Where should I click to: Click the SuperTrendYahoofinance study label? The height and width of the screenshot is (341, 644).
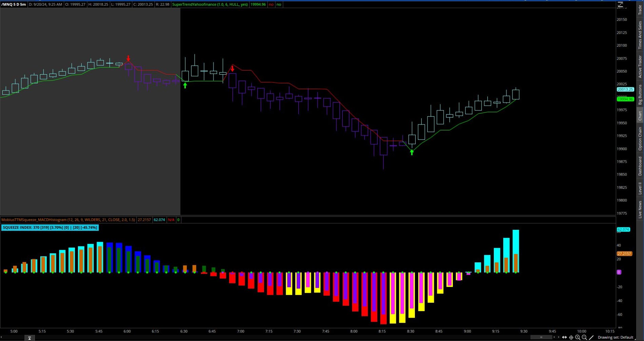point(210,4)
